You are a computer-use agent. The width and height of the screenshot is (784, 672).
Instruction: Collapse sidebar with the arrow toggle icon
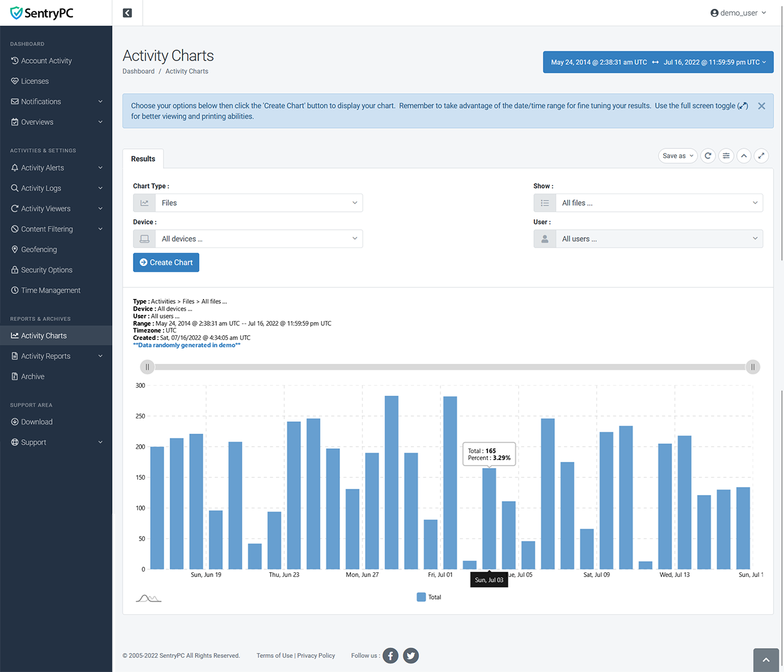127,13
